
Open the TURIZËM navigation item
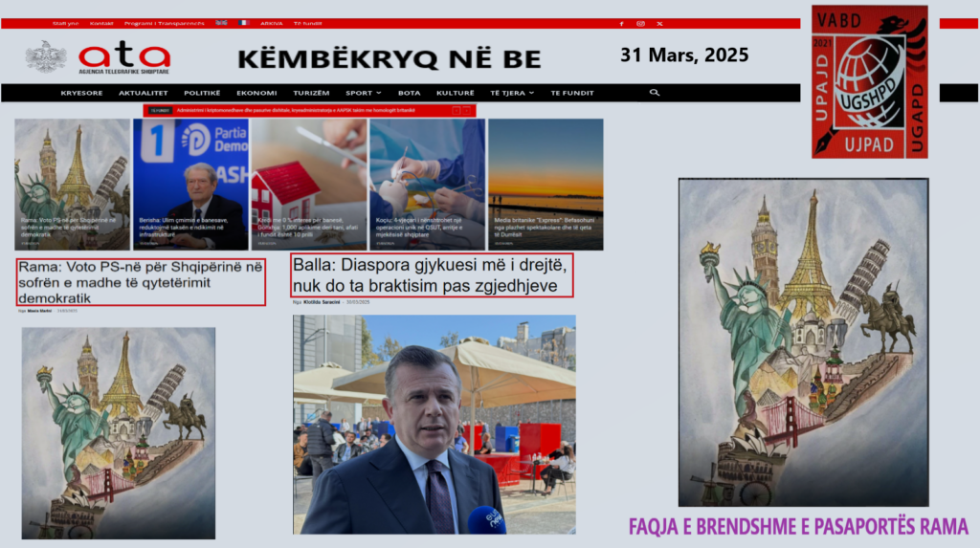click(x=311, y=93)
